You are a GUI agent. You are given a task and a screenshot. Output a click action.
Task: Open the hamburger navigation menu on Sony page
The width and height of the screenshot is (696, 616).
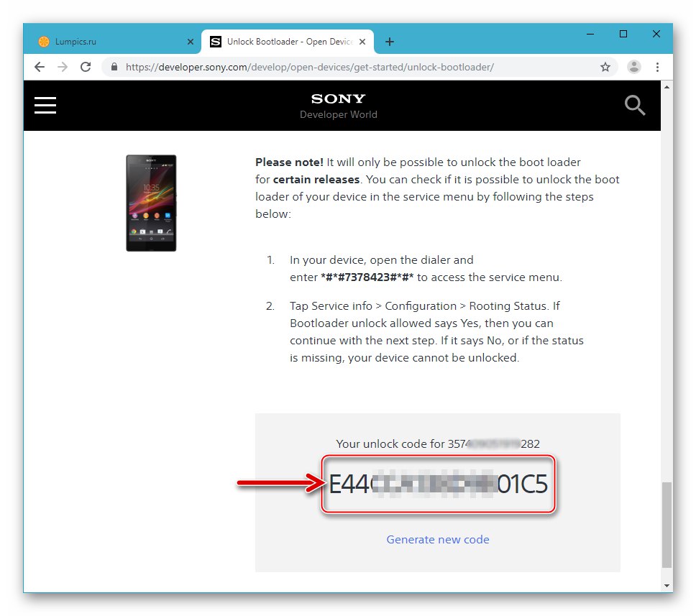[x=45, y=105]
